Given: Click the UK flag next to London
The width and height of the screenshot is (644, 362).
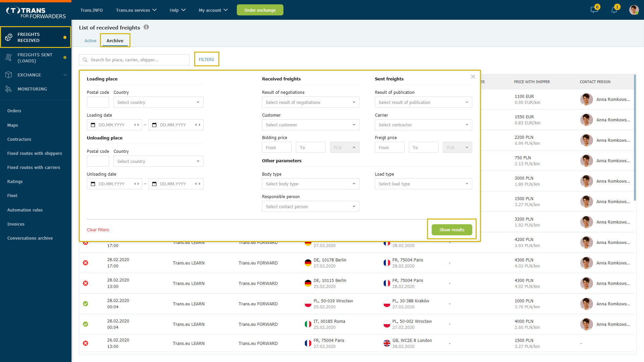Looking at the screenshot, I should click(387, 343).
